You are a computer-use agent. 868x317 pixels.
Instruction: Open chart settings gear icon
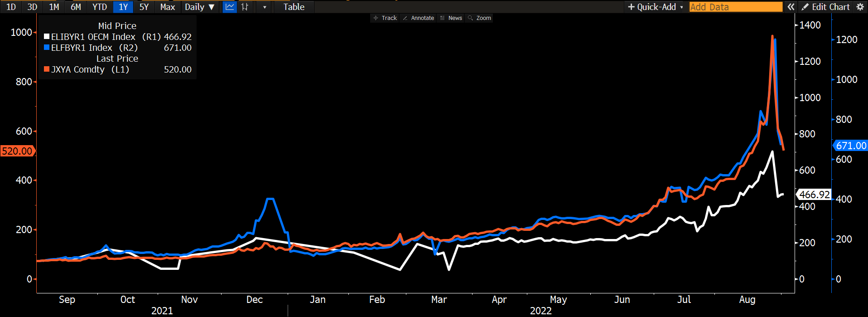[860, 7]
